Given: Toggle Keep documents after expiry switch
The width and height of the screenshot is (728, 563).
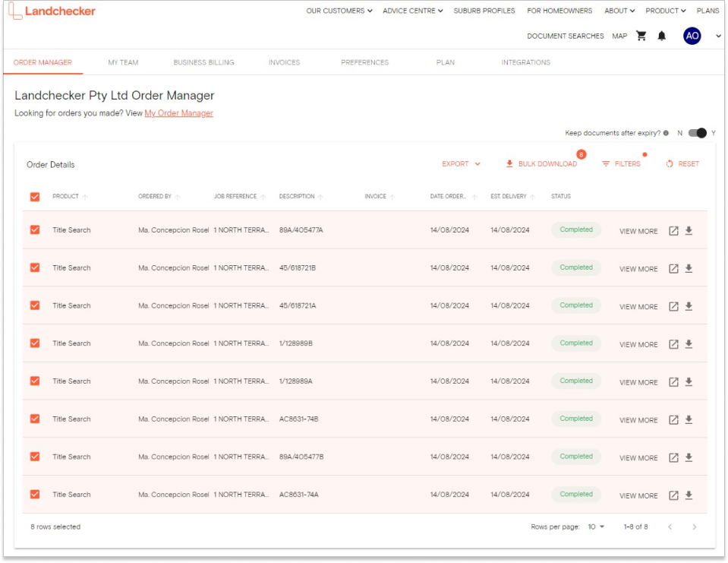Looking at the screenshot, I should tap(698, 133).
